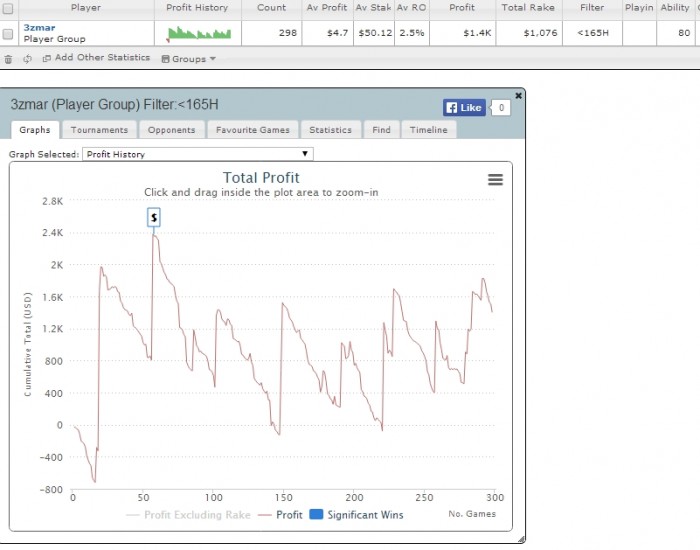Sort by the Playing column header
Screen dimensions: 700x550
tap(639, 8)
